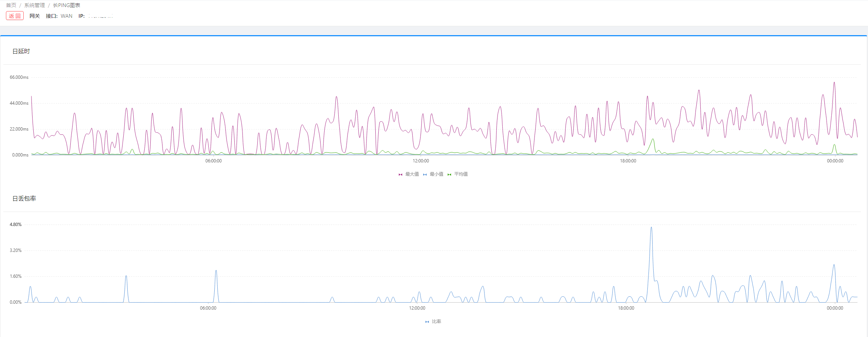This screenshot has width=868, height=337.
Task: Toggle the 比率 series via its legend label
Action: click(436, 321)
